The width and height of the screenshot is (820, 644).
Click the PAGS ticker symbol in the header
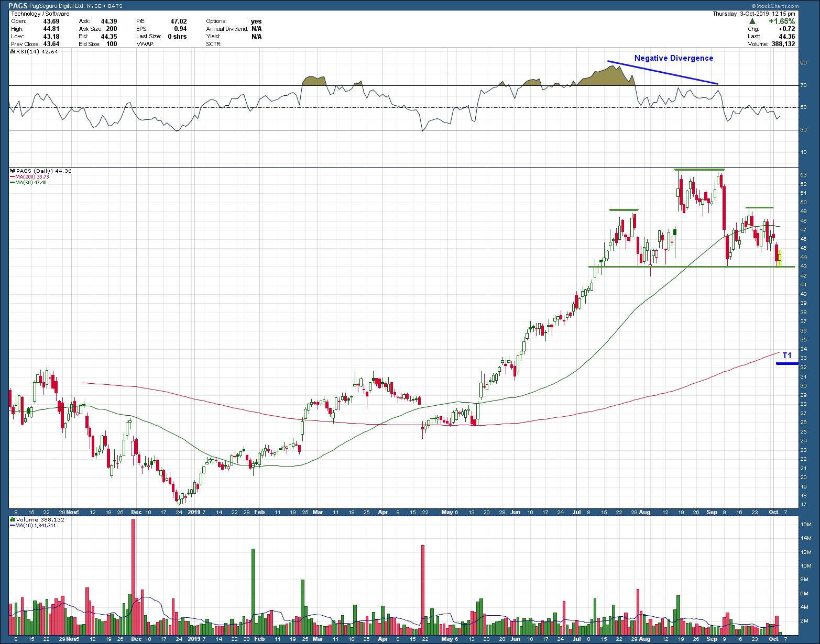click(18, 6)
